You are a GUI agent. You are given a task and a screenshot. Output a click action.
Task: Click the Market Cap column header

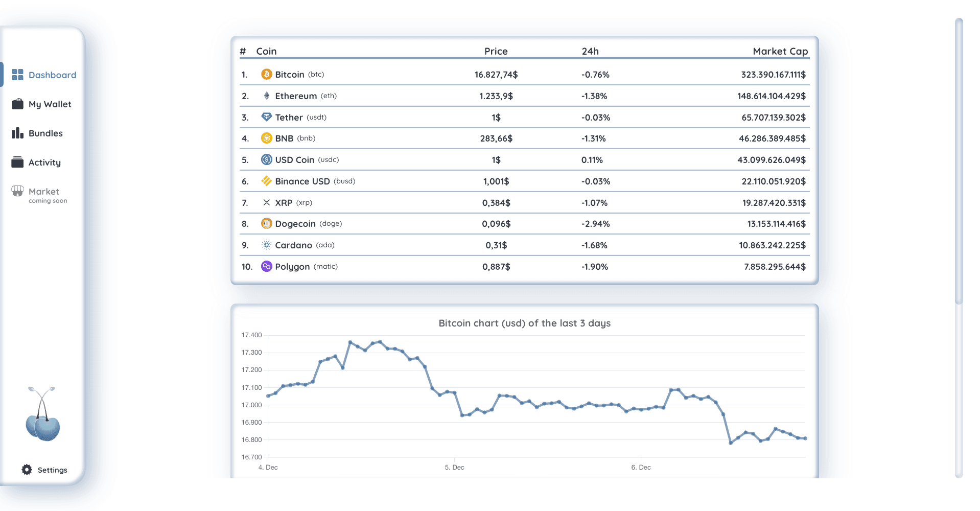pos(780,51)
